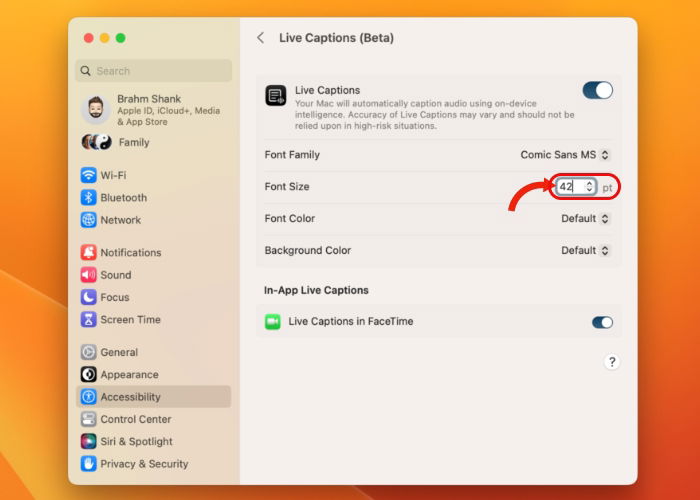700x500 pixels.
Task: Open Control Center settings
Action: (x=154, y=419)
